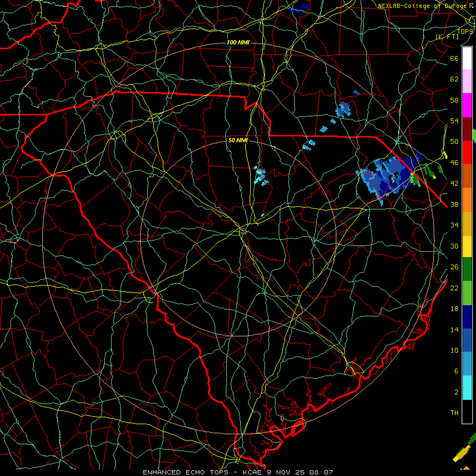Select the navy blue legend swatch
Image resolution: width=476 pixels, height=476 pixels.
pos(467,317)
